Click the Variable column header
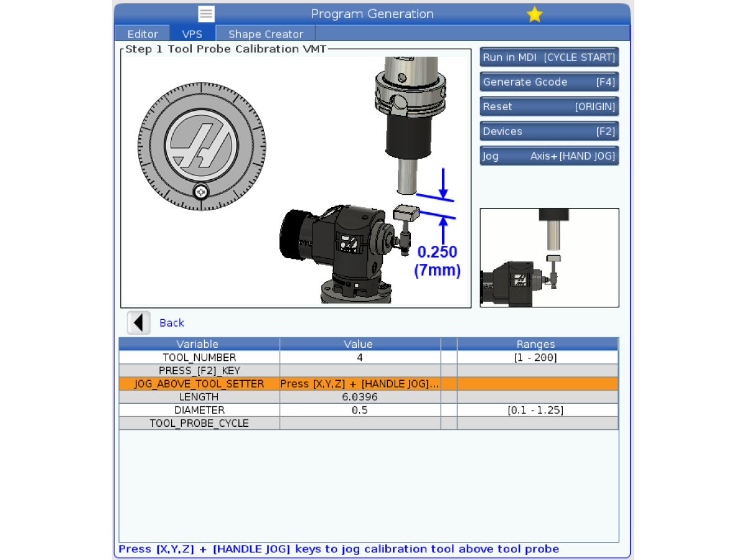Viewport: 747px width, 560px height. click(x=199, y=344)
